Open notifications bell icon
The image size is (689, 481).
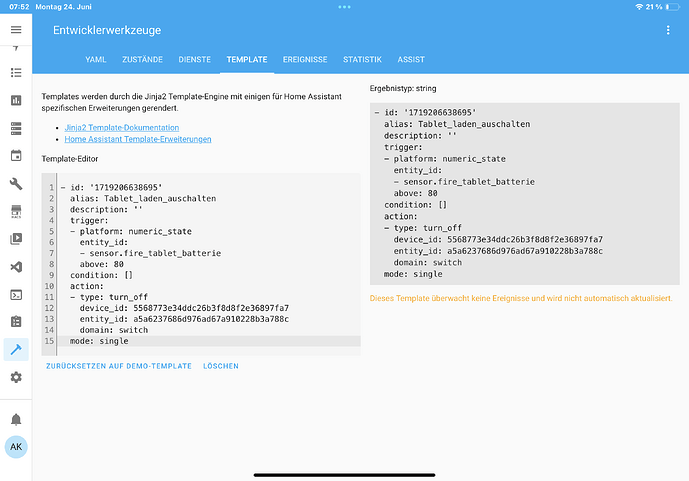(16, 418)
